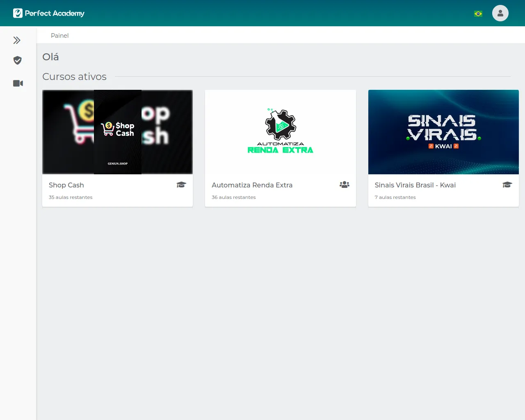Open the user profile avatar menu
Screen dimensions: 525x420
(500, 13)
